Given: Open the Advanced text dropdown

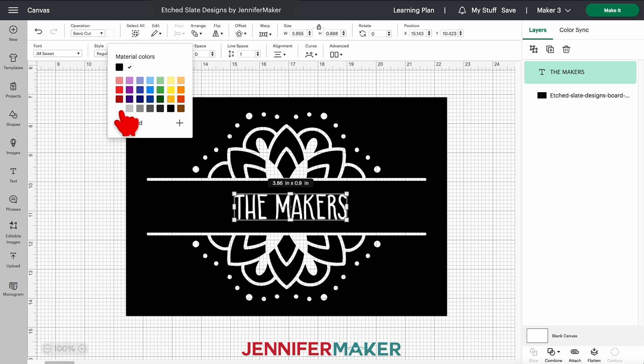Looking at the screenshot, I should [x=336, y=54].
